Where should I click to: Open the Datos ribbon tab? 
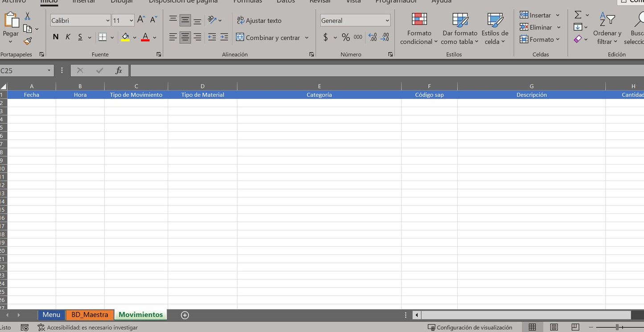click(286, 1)
